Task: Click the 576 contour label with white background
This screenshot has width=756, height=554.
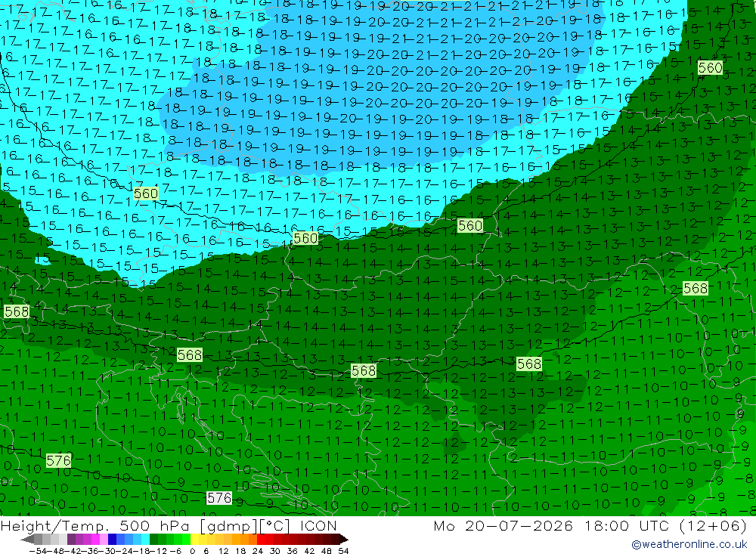Action: (x=219, y=497)
